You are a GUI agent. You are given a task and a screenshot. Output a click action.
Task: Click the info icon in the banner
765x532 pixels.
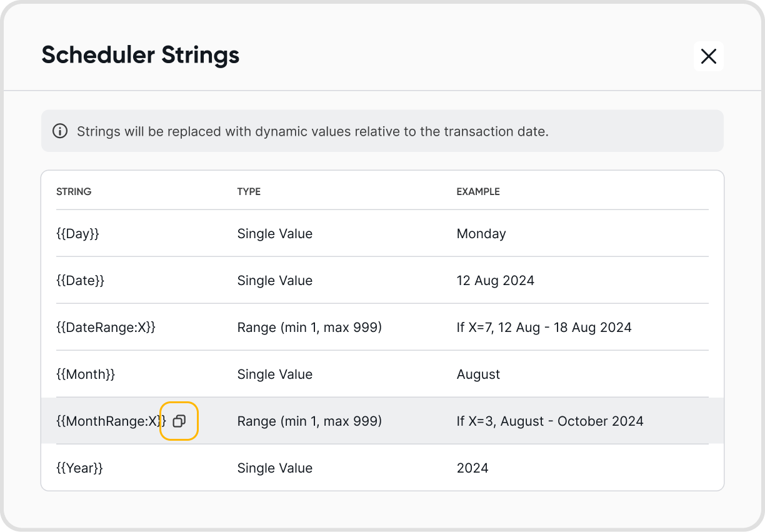pos(60,131)
